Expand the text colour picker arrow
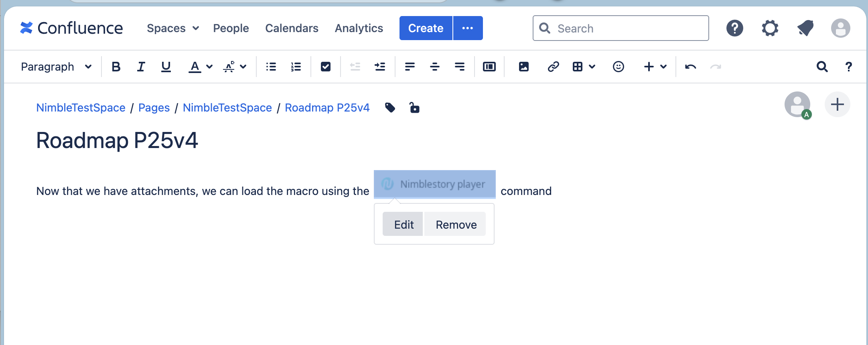 click(209, 67)
